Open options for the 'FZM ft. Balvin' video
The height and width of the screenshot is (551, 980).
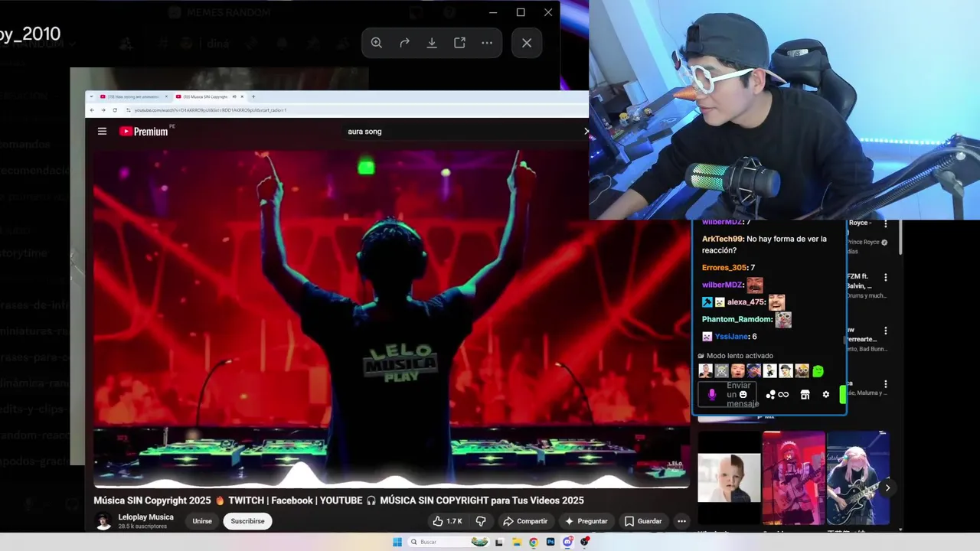pyautogui.click(x=886, y=277)
